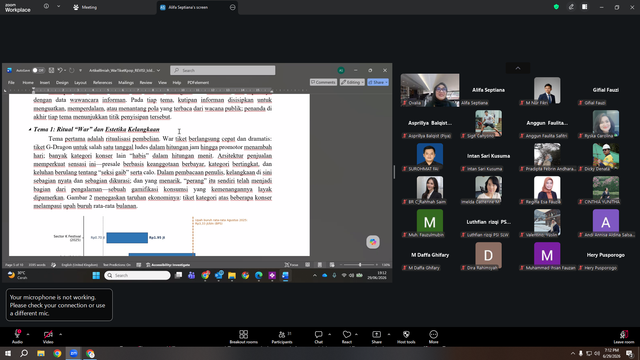Click the local taskbar search magnifier

click(24, 353)
